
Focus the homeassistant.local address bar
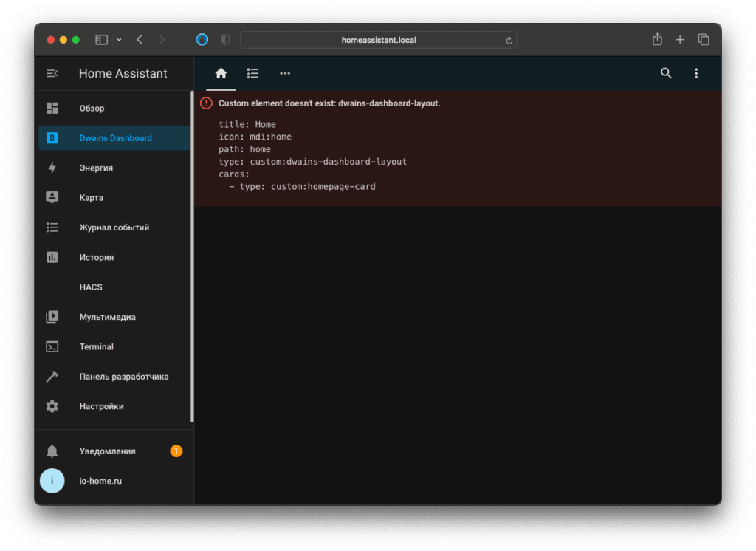(x=378, y=40)
